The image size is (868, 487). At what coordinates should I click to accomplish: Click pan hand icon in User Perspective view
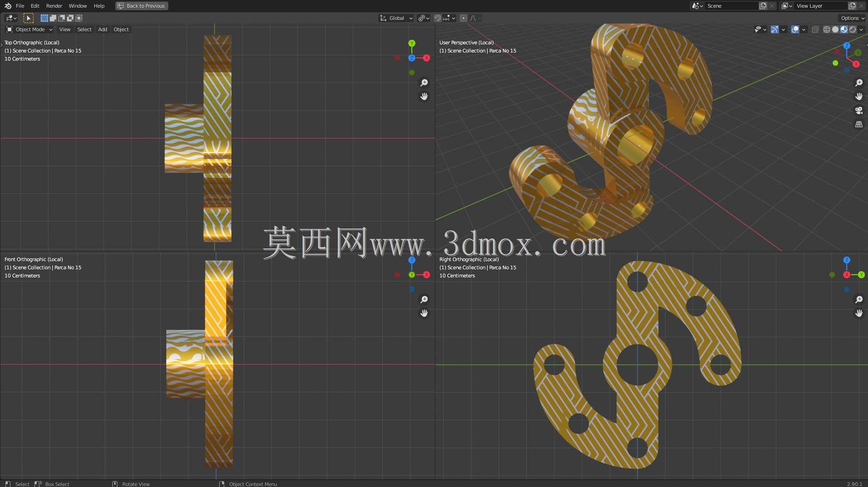[x=859, y=96]
